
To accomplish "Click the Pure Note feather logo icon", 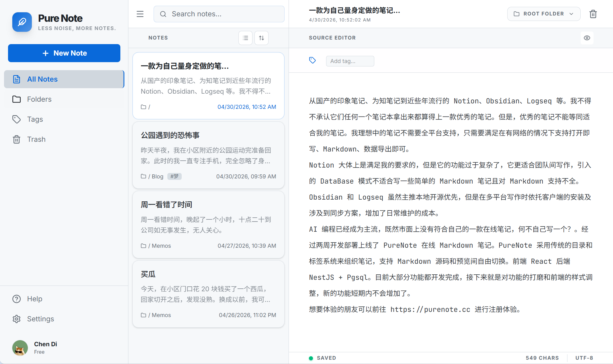I will [22, 22].
